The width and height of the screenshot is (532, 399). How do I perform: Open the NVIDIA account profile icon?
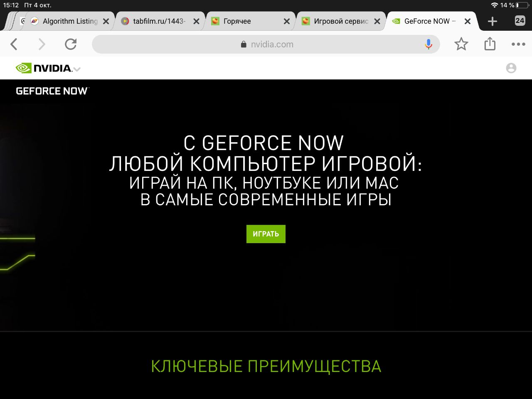511,68
